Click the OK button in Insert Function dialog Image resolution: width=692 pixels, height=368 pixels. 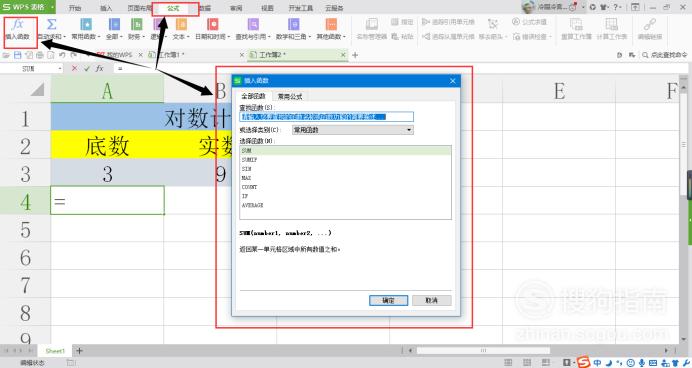pos(388,300)
